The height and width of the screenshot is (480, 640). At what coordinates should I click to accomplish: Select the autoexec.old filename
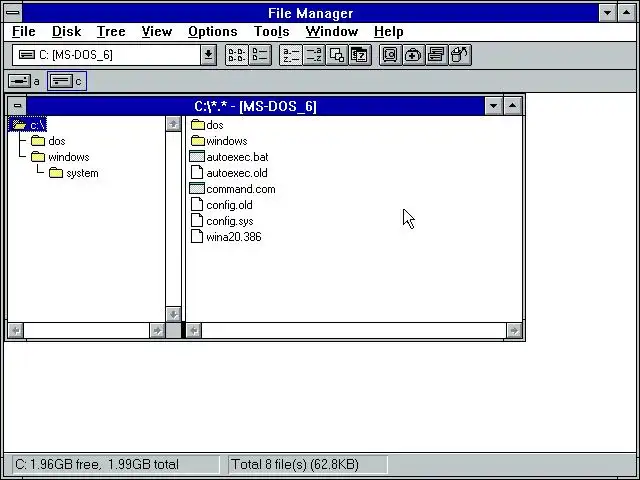237,173
